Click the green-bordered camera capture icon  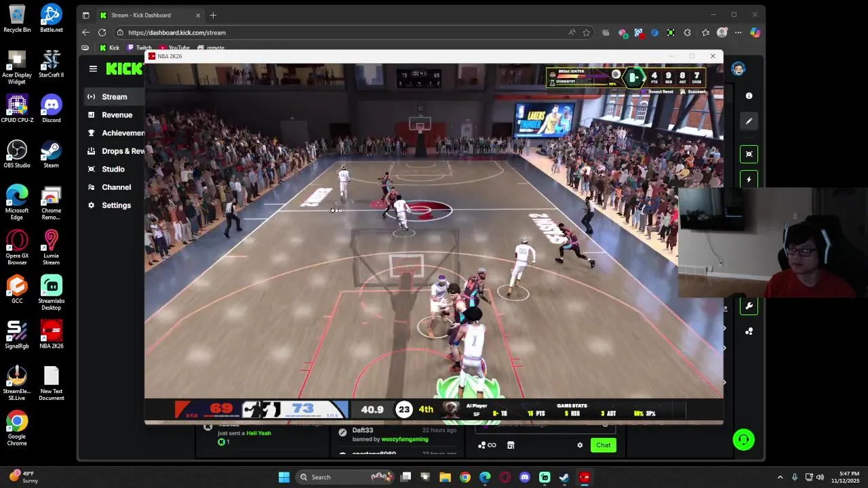click(749, 154)
